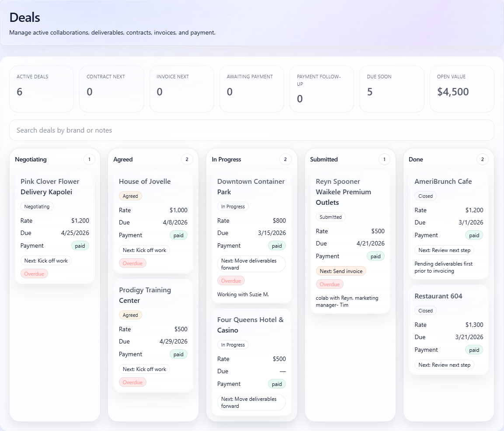Open the Four Queens Hotel & Casino deal
Viewport: 504px width, 431px height.
tap(252, 362)
